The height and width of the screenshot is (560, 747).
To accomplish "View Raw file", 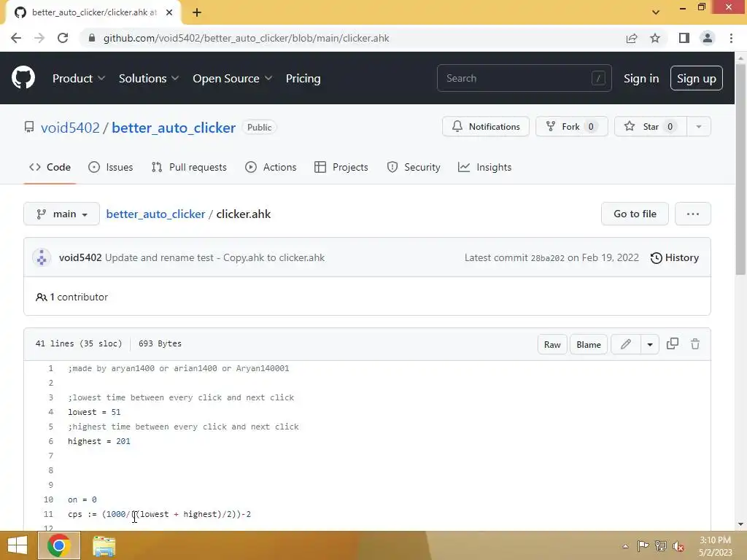I will click(552, 344).
